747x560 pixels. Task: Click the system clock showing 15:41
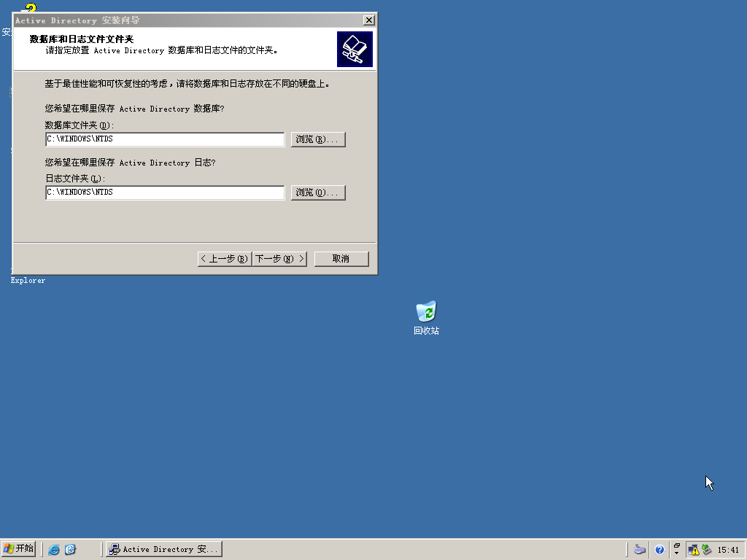[x=728, y=550]
